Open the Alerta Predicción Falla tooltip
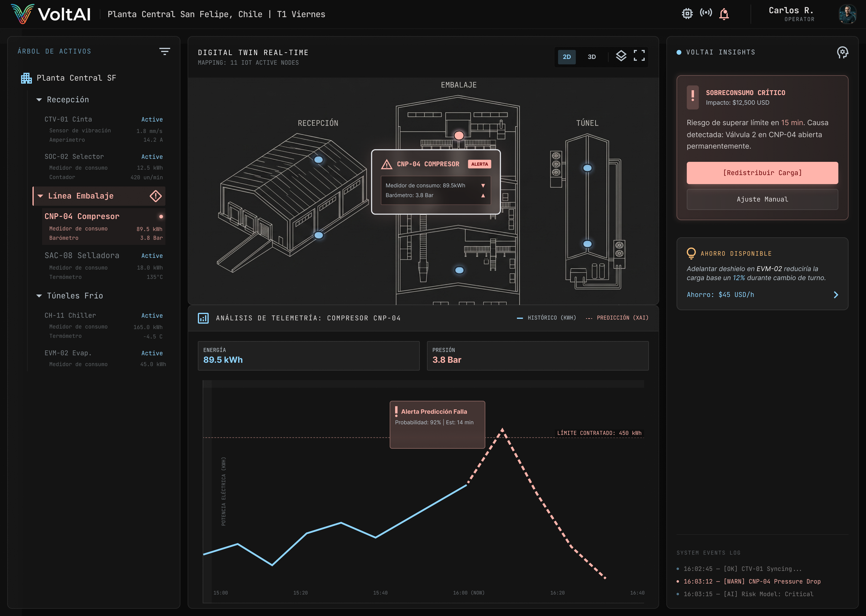Viewport: 866px width, 616px height. pos(437,424)
